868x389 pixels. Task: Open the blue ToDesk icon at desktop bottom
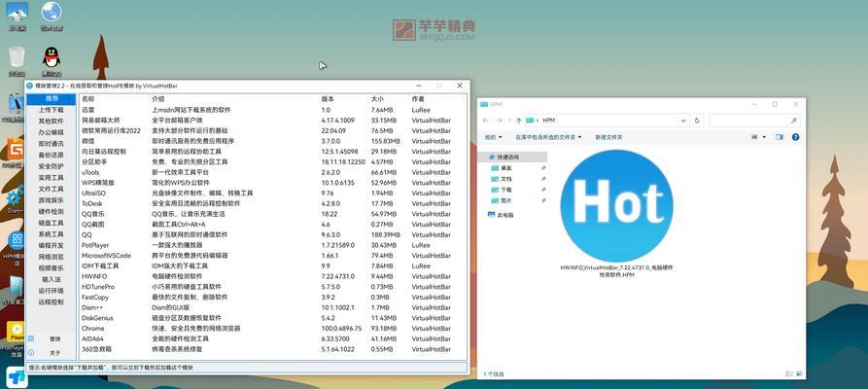tap(17, 377)
